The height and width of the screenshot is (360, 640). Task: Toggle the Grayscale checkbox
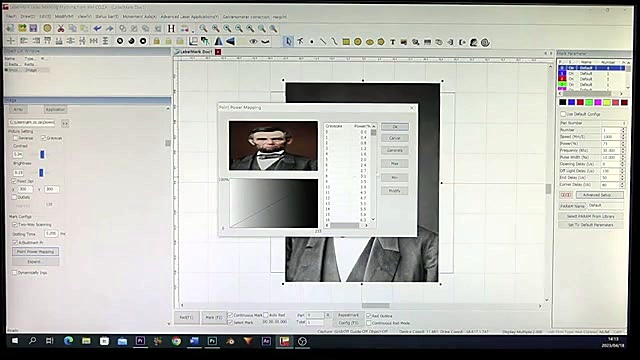click(x=43, y=138)
